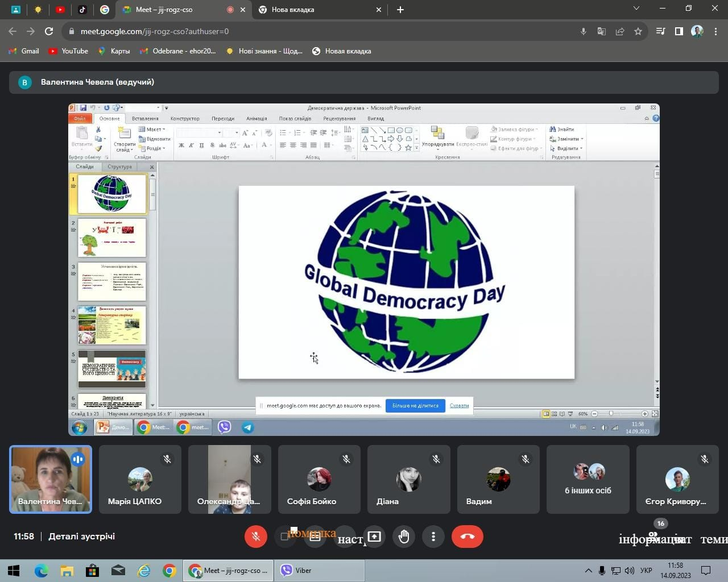Image resolution: width=728 pixels, height=582 pixels.
Task: Toggle bold Ж in PowerPoint font group
Action: tap(181, 145)
